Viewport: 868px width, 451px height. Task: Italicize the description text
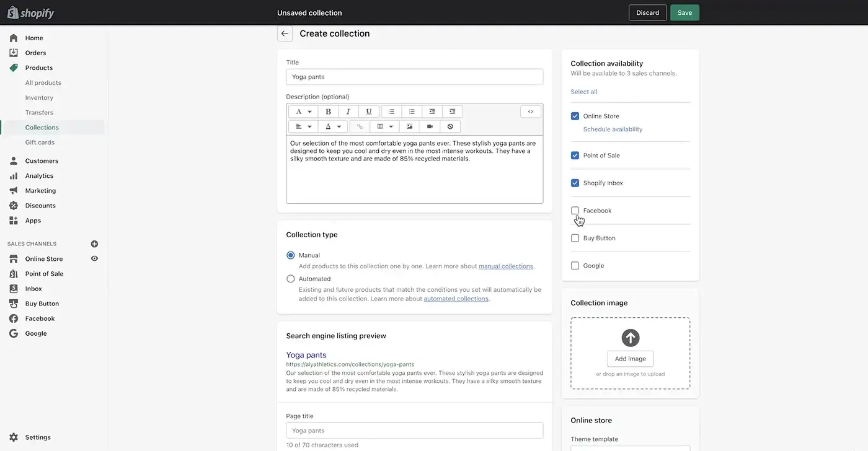click(347, 111)
